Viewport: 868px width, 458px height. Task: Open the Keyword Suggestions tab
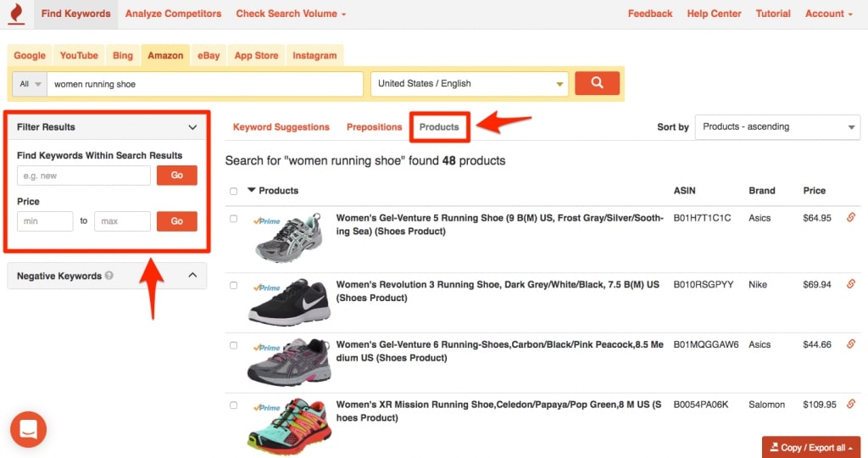pyautogui.click(x=281, y=127)
